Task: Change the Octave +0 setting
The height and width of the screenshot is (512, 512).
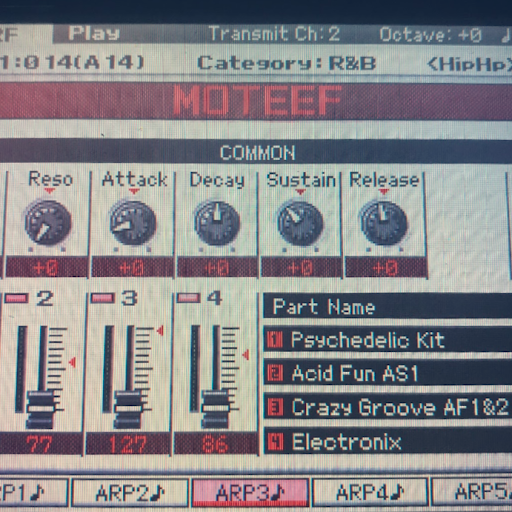Action: [431, 34]
